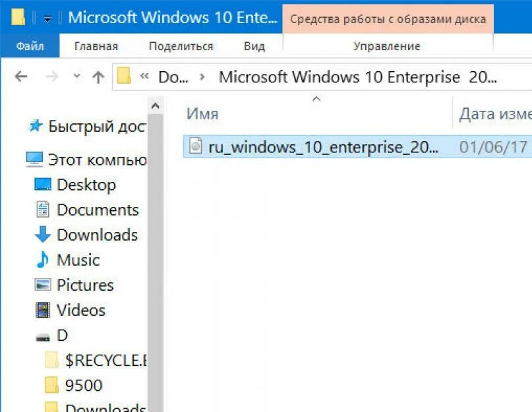
Task: Click the Quick access star icon
Action: coord(36,125)
